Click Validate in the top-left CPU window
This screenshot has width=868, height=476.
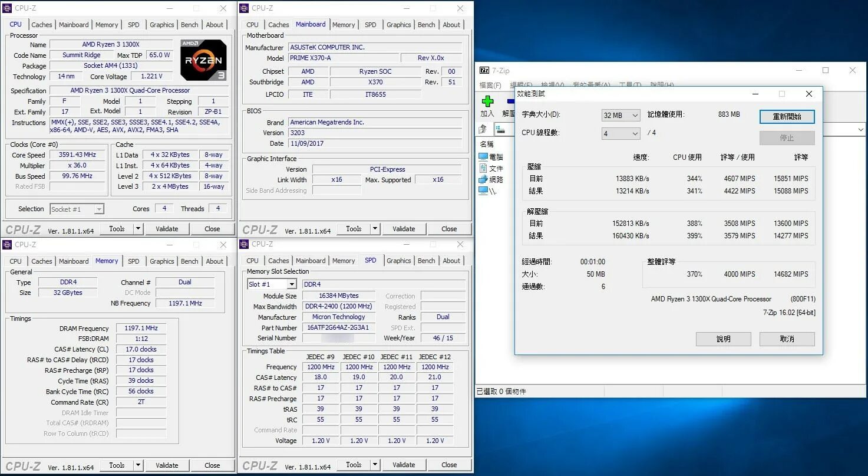pos(167,229)
